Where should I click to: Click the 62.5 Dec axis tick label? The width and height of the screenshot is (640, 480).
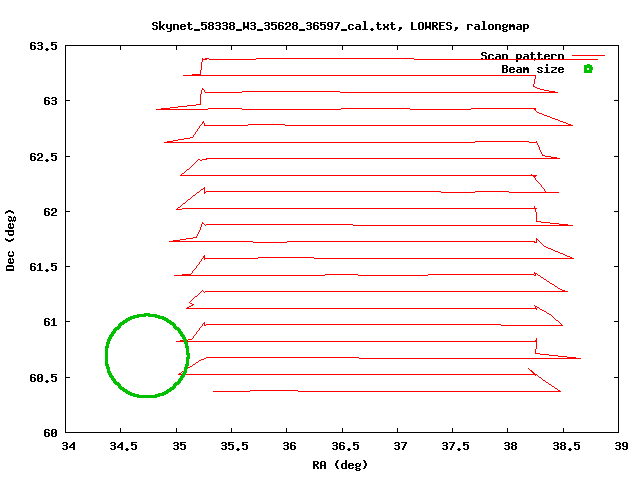[x=43, y=157]
